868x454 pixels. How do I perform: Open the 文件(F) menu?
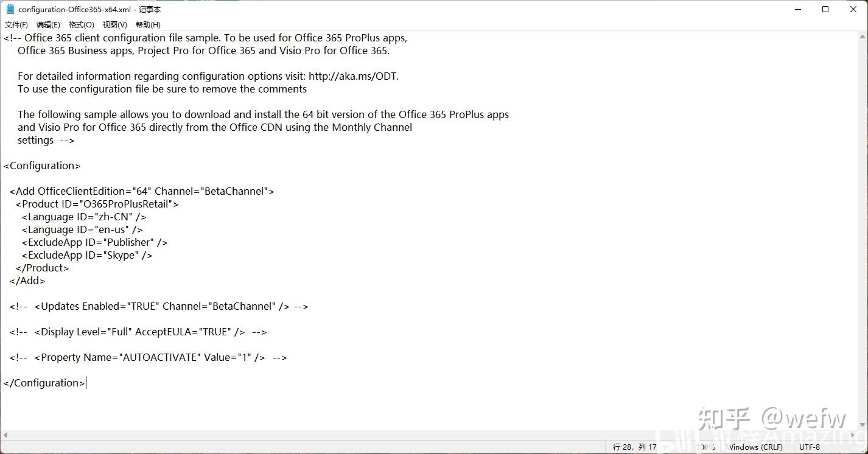(x=16, y=24)
